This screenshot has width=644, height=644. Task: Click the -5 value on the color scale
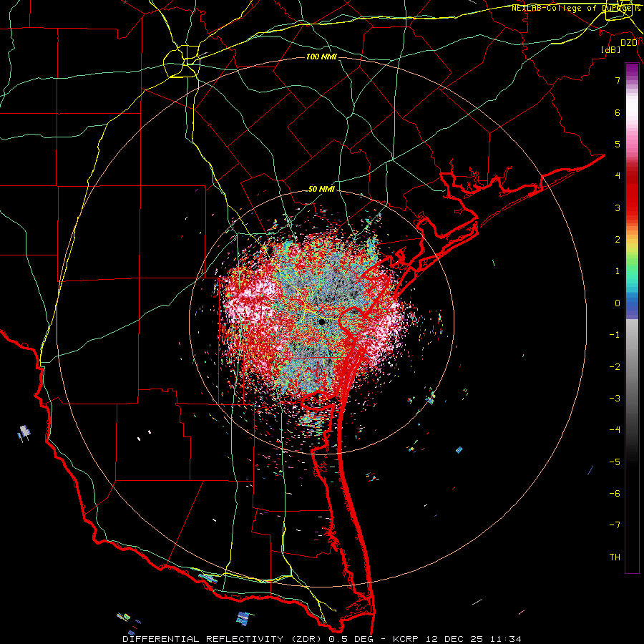point(615,462)
